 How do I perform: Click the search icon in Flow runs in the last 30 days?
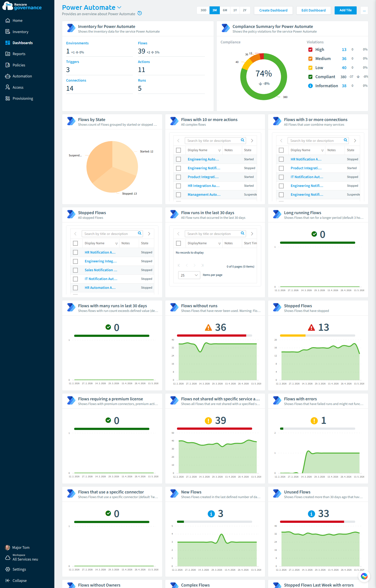tap(242, 233)
